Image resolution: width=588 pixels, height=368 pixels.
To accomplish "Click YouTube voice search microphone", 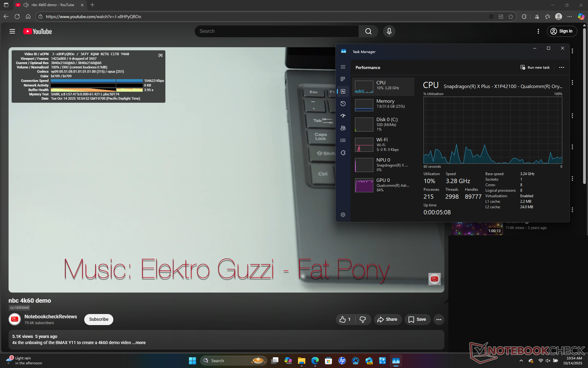I will point(389,31).
